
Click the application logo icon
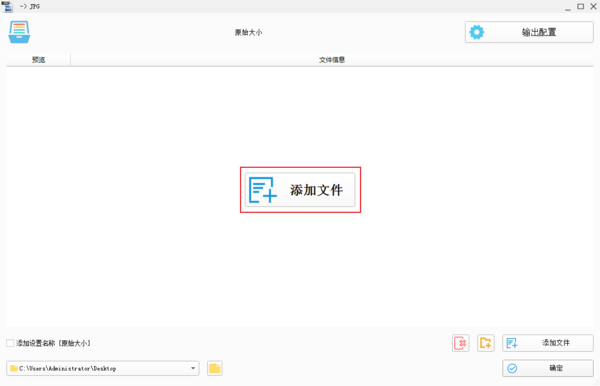(19, 32)
